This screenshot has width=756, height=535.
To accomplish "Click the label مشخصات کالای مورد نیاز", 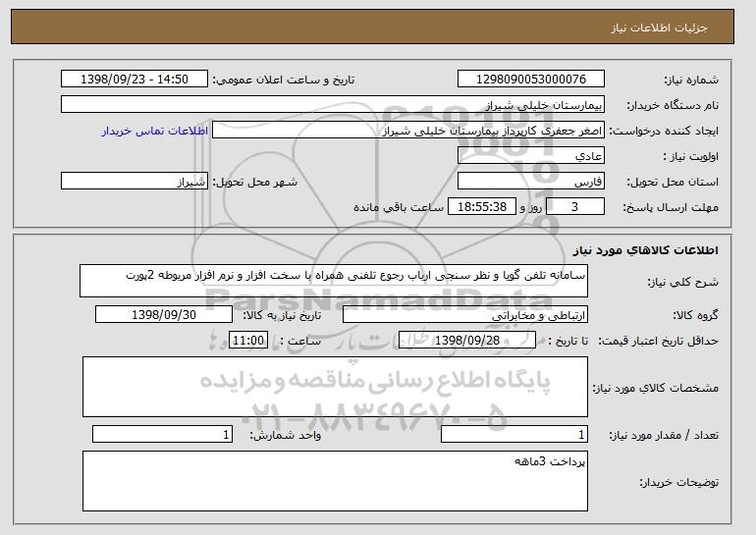I will [656, 388].
